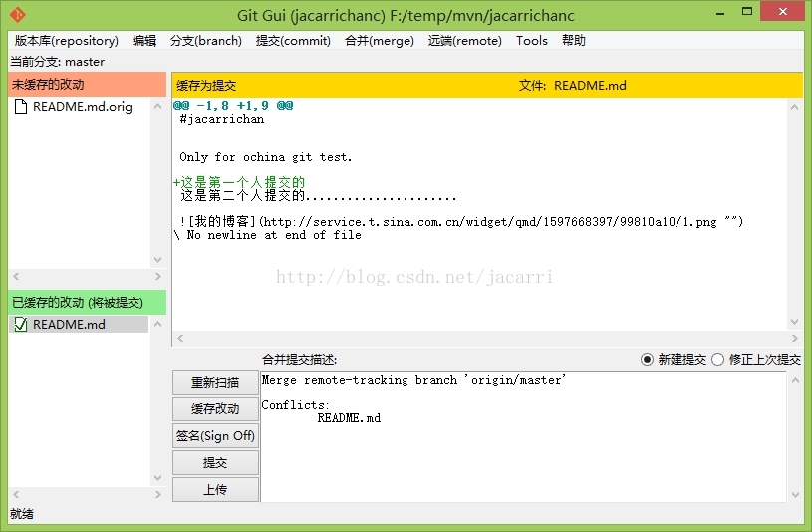The image size is (812, 532).
Task: Click right arrow of unstaged list horizontal scrollbar
Action: 158,277
